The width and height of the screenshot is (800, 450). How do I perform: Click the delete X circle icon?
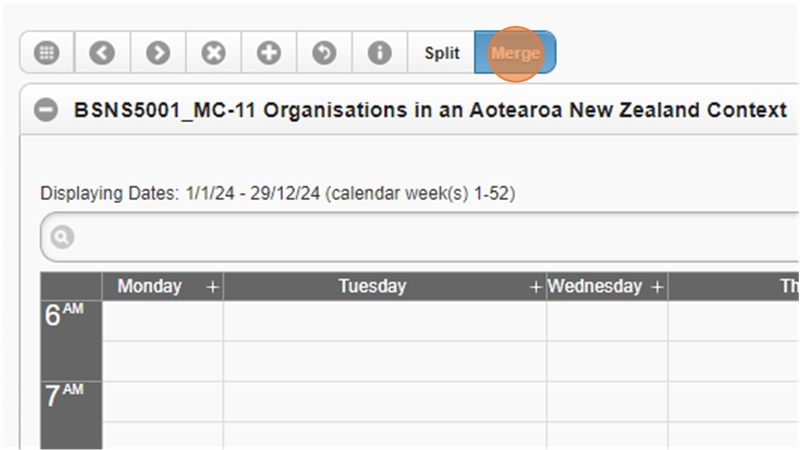tap(213, 53)
